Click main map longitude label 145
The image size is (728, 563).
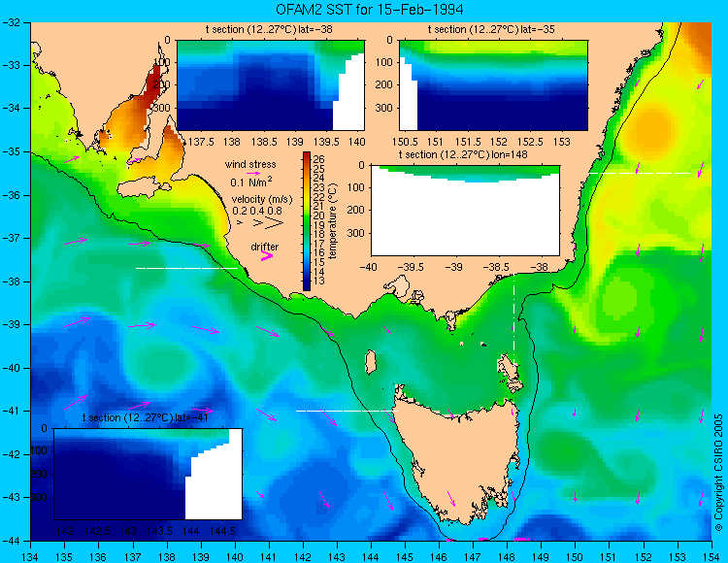click(x=405, y=556)
